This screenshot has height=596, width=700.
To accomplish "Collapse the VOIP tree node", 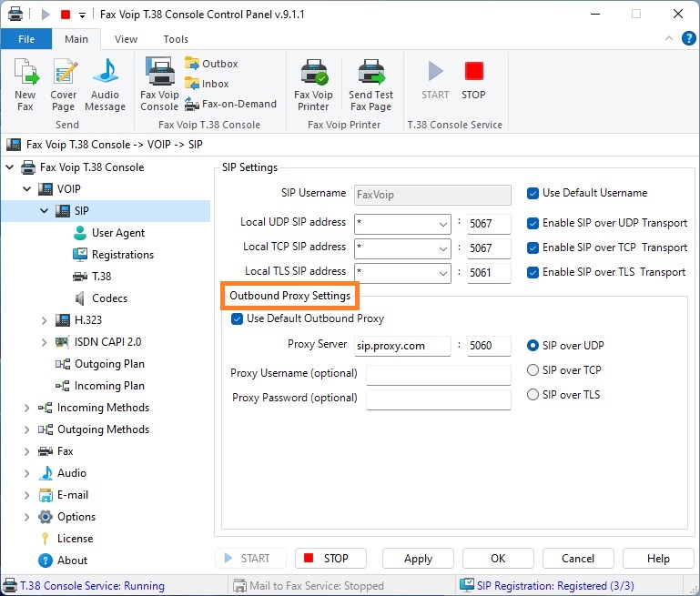I will [x=26, y=189].
